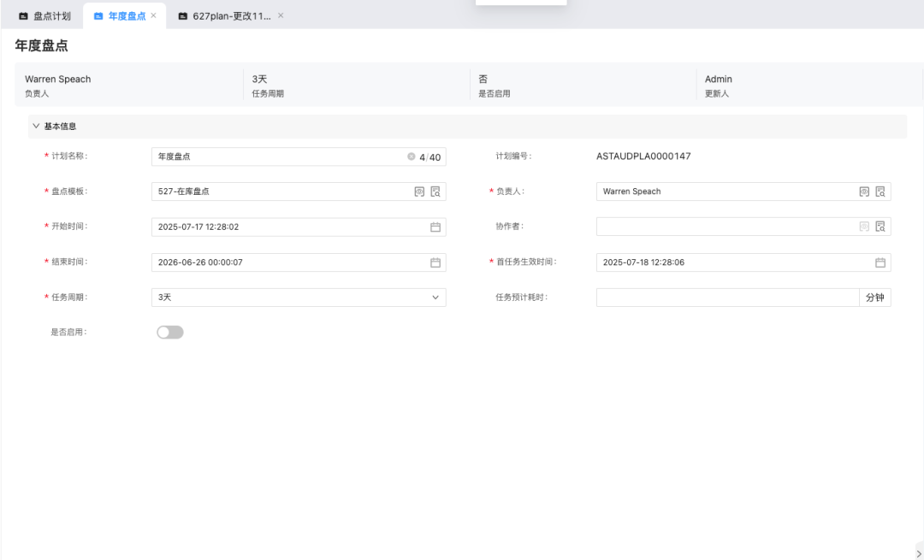Open the calendar picker for 首任务生效时间
This screenshot has height=560, width=924.
[x=880, y=262]
